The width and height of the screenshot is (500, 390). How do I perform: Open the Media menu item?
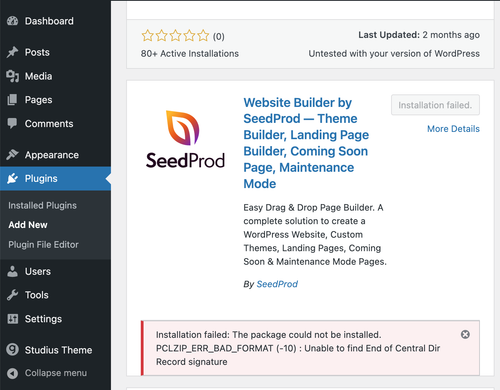pos(39,76)
